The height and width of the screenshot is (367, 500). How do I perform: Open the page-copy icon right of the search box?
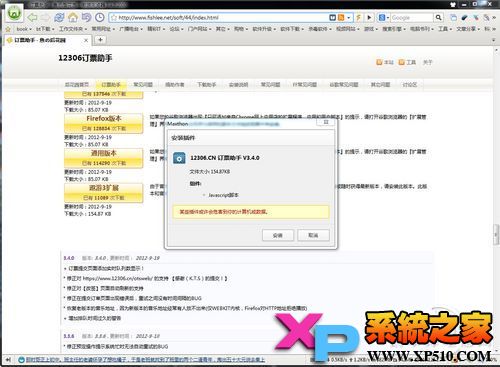pos(453,18)
